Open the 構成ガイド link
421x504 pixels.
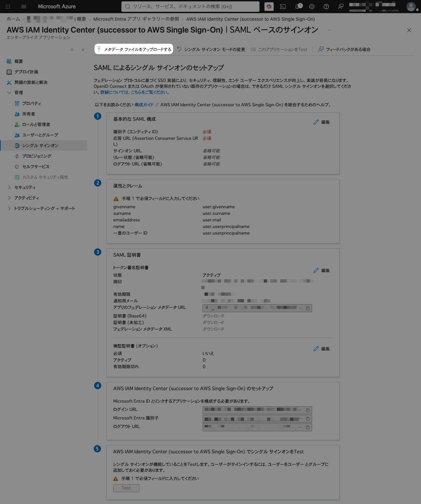pyautogui.click(x=144, y=105)
